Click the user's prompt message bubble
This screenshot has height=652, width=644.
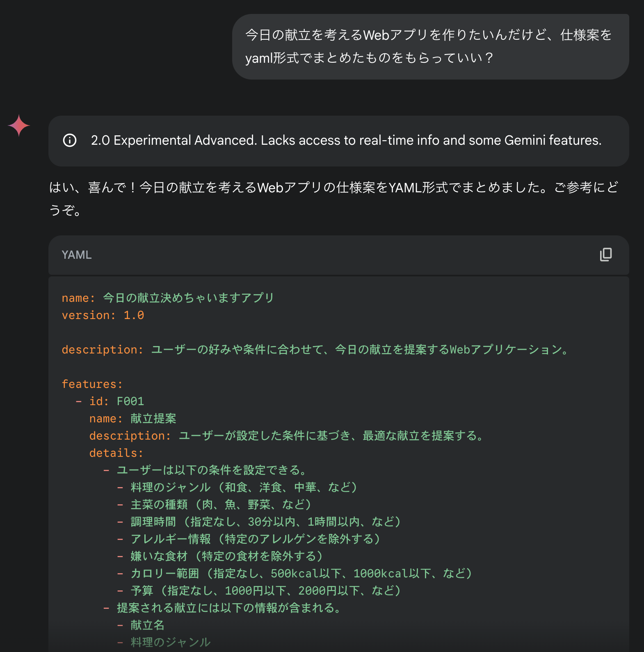(430, 47)
